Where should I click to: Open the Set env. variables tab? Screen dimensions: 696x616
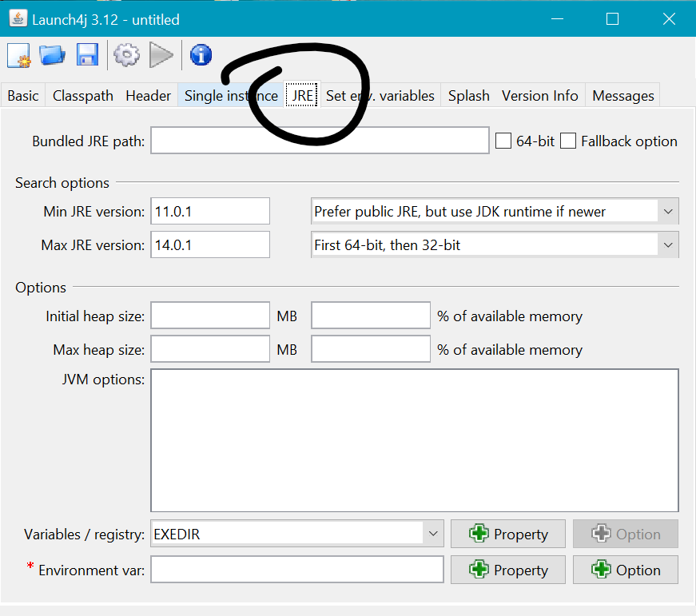(380, 95)
